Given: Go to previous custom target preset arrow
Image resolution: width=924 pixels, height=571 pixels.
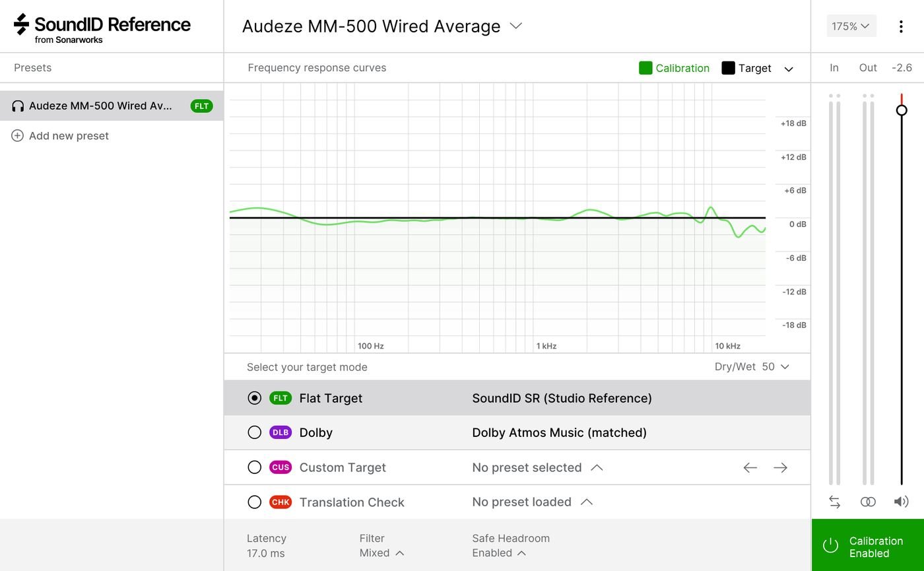Looking at the screenshot, I should [750, 467].
